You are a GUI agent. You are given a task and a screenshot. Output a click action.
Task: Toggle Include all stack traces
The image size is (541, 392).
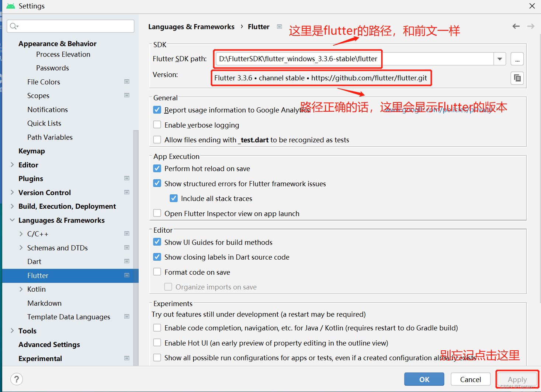click(174, 198)
